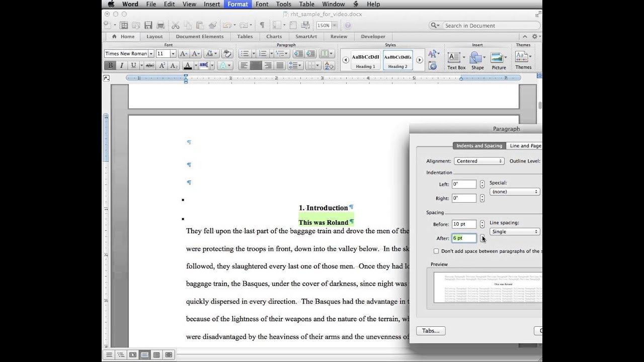
Task: Click the Increase Indent icon
Action: click(310, 53)
